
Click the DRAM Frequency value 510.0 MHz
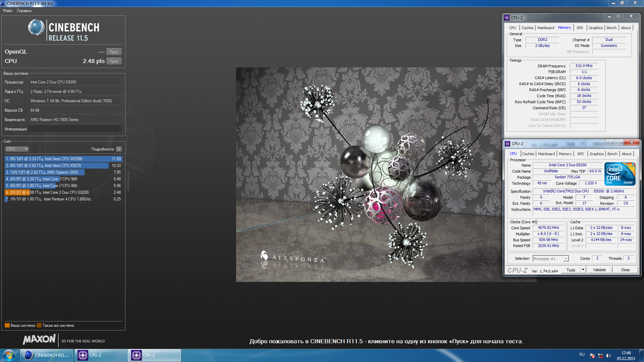(584, 66)
